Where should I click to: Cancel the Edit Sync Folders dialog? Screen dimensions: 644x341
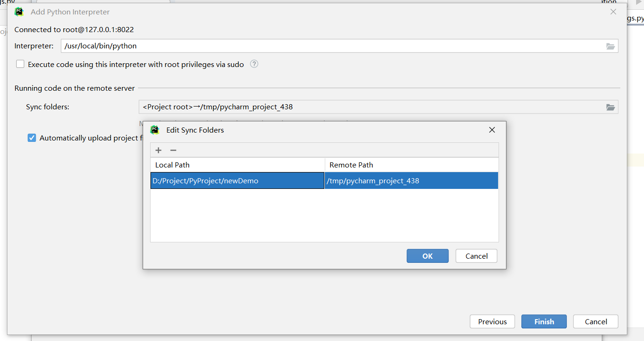pyautogui.click(x=476, y=256)
